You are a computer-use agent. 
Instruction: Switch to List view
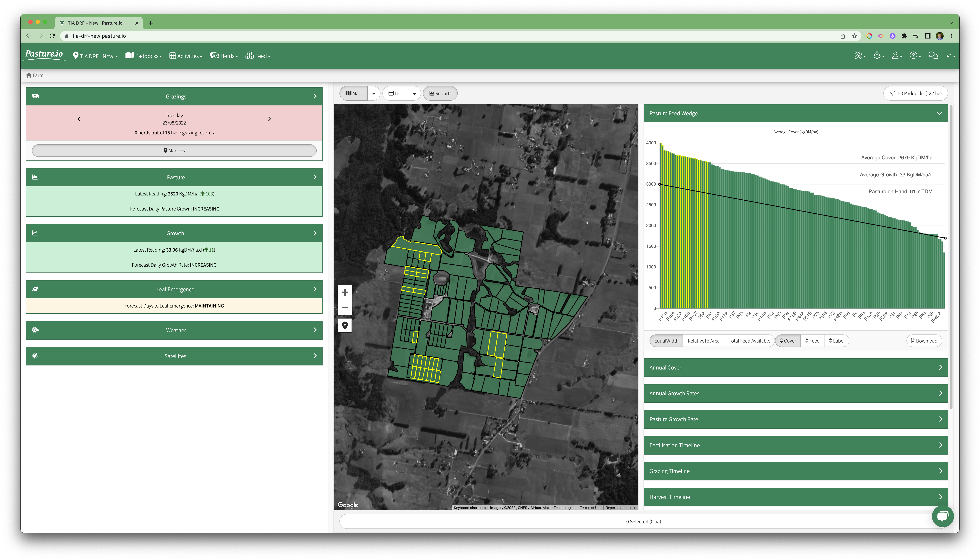[x=395, y=94]
